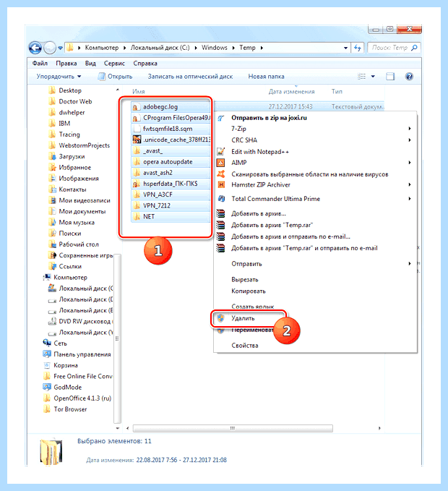The image size is (448, 491).
Task: Select the .unicode_cache file icon
Action: coord(137,140)
